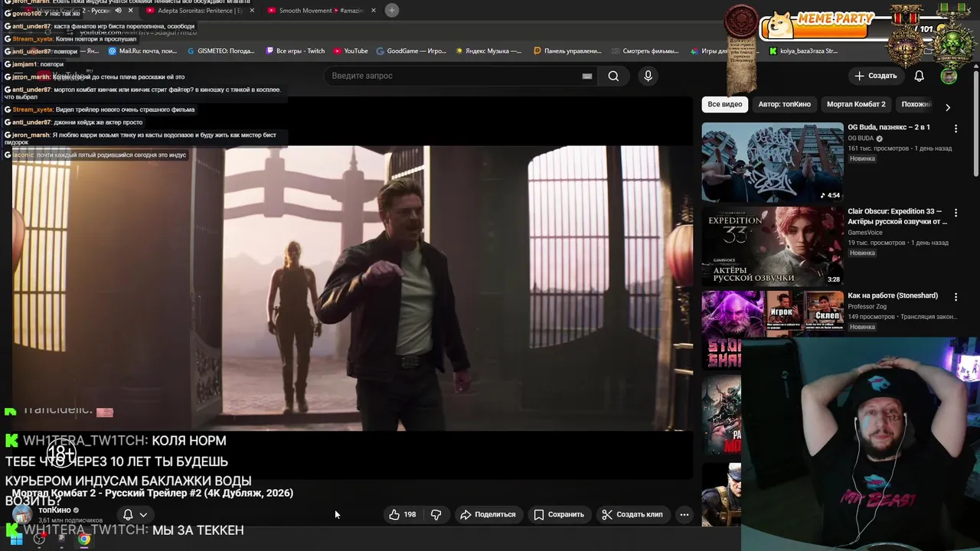The height and width of the screenshot is (551, 980).
Task: Open Google Chrome from the taskbar
Action: [x=83, y=539]
